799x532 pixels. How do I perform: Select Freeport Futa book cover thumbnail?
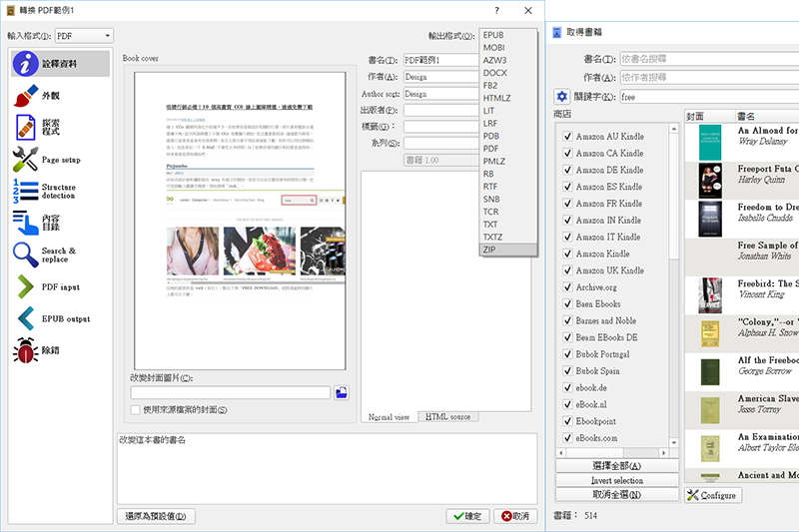[710, 181]
